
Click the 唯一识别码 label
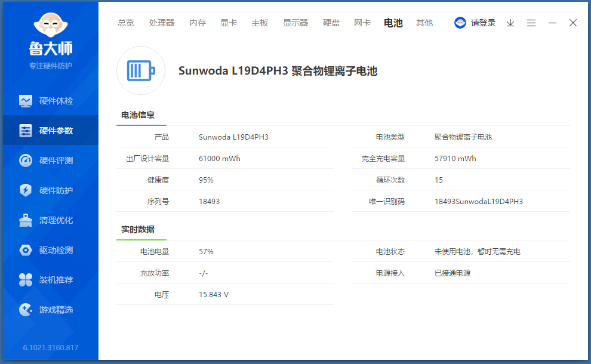[x=387, y=201]
